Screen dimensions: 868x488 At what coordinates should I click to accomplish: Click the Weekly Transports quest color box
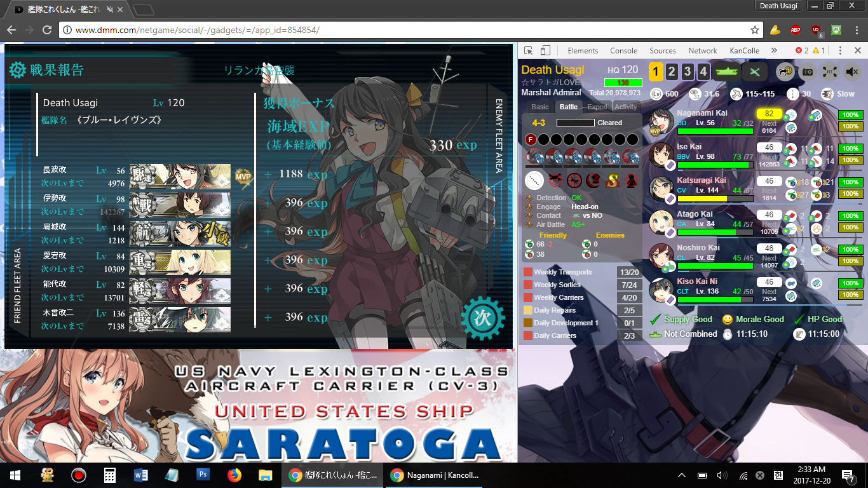click(x=527, y=273)
